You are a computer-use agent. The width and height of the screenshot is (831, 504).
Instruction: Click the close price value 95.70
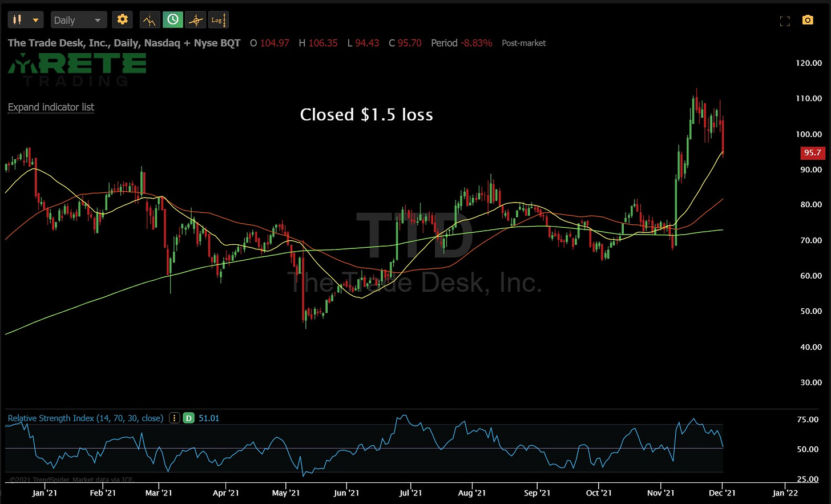pos(409,43)
